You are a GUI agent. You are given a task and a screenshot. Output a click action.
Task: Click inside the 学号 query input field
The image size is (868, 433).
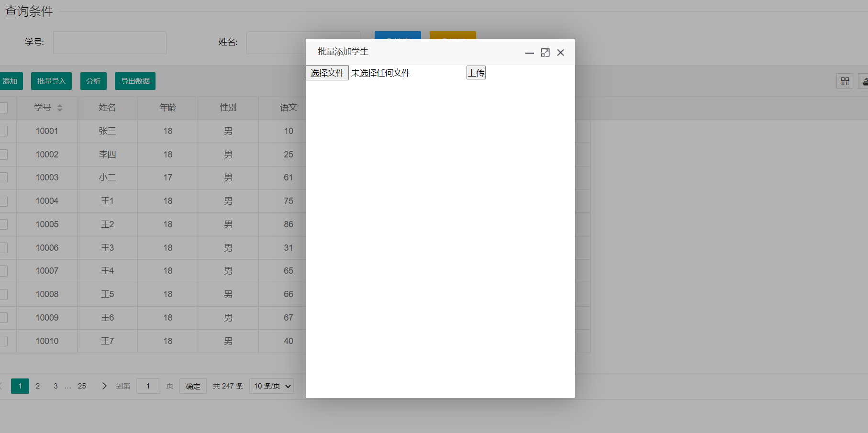point(110,43)
